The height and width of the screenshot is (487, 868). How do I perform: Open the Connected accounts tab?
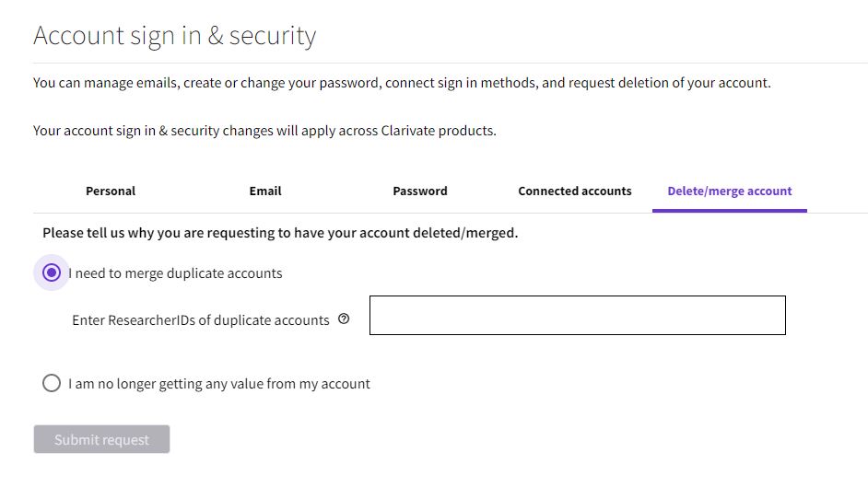point(575,191)
